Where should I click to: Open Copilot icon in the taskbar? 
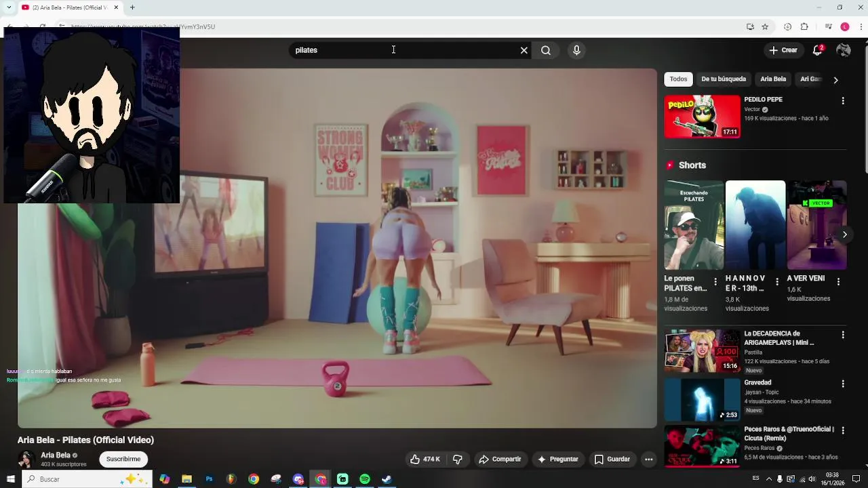[x=165, y=479]
